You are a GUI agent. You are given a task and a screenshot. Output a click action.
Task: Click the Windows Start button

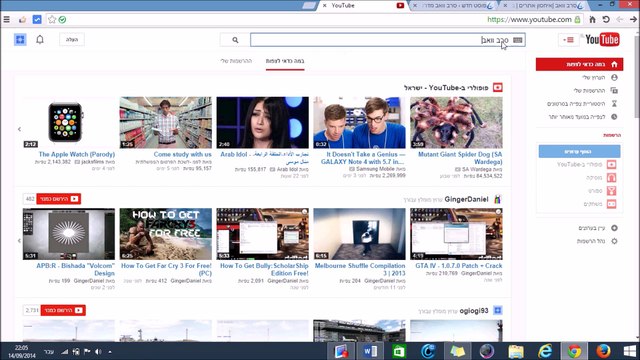630,351
